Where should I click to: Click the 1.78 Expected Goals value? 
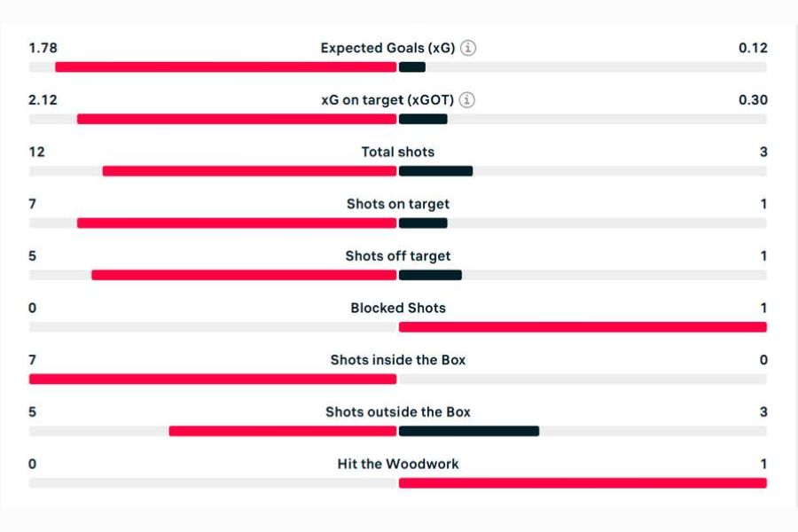[43, 48]
